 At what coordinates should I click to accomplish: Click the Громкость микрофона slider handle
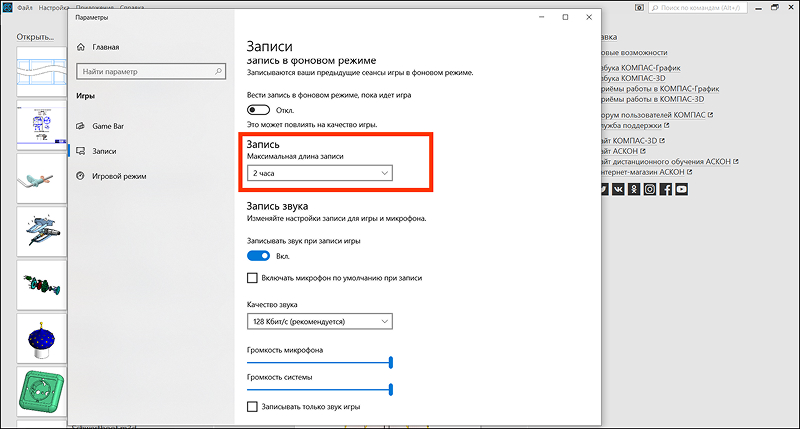[x=391, y=363]
